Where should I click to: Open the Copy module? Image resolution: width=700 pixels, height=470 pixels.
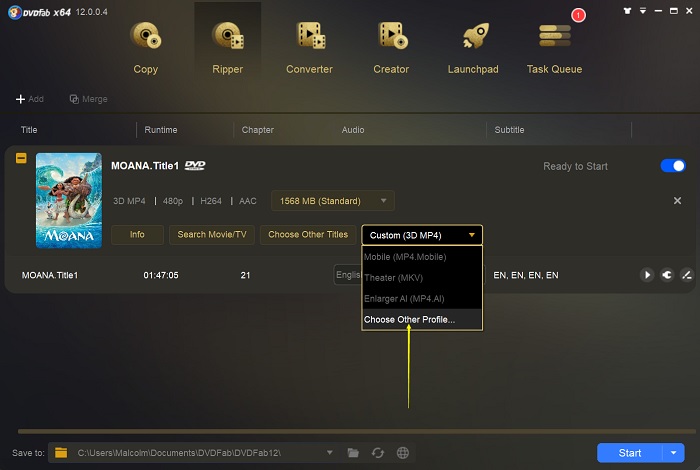click(146, 47)
